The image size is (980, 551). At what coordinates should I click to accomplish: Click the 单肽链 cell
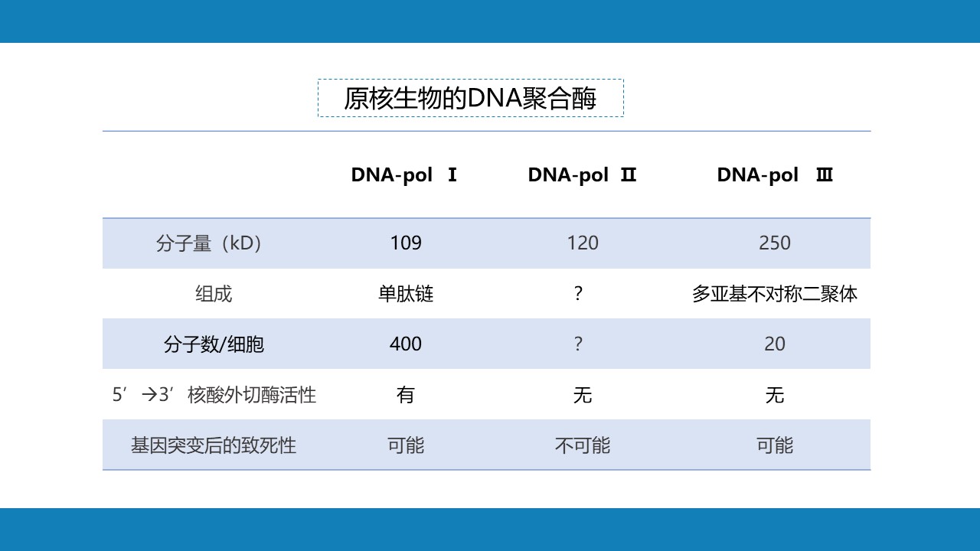click(406, 294)
